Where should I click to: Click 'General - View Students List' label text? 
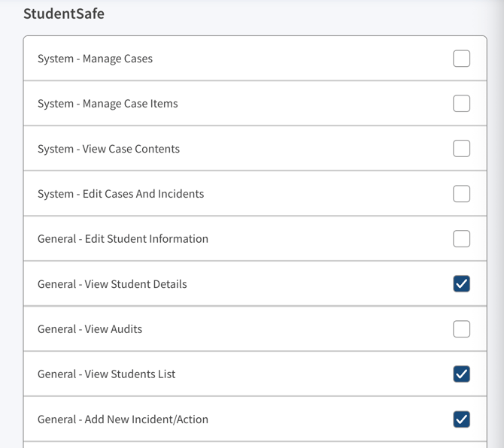pos(106,374)
